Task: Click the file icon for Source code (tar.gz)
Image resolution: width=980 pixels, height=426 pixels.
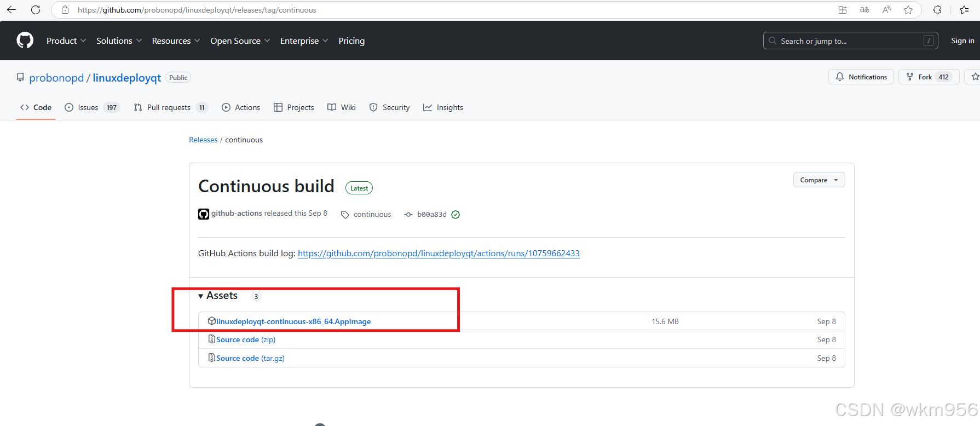Action: point(212,358)
